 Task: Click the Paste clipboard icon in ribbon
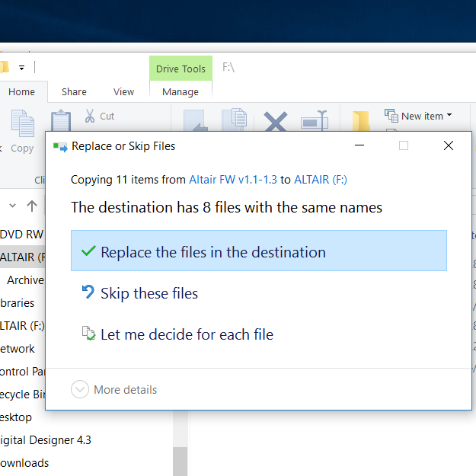[x=61, y=120]
